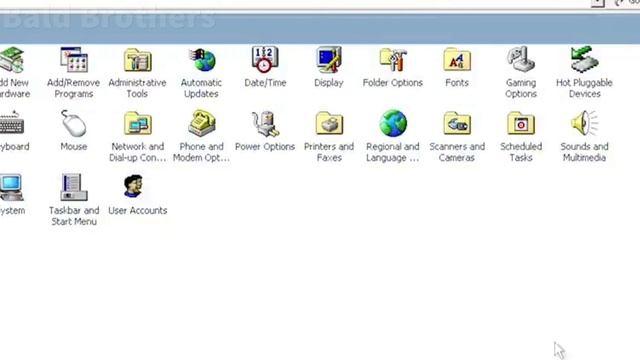The height and width of the screenshot is (360, 640).
Task: Open the System computer icon
Action: click(x=11, y=187)
